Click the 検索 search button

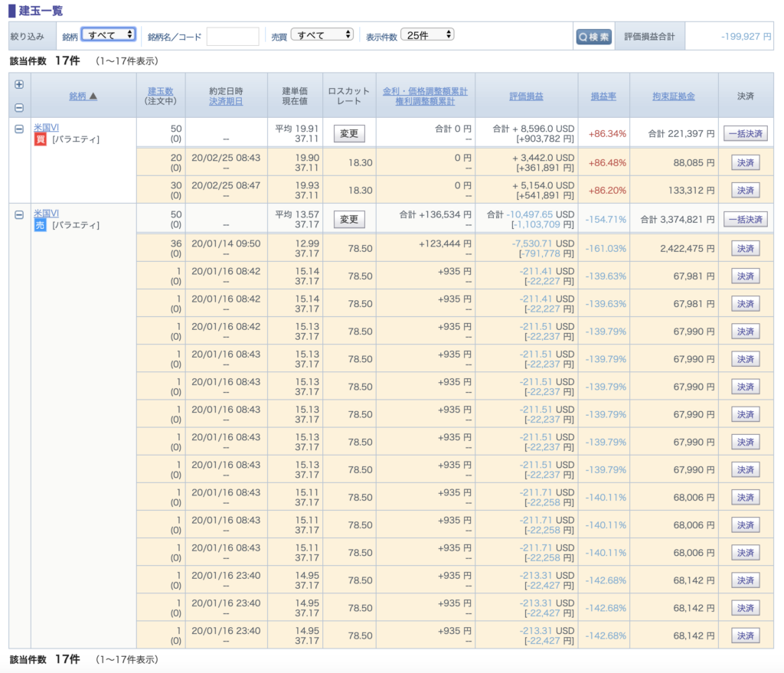[x=593, y=37]
